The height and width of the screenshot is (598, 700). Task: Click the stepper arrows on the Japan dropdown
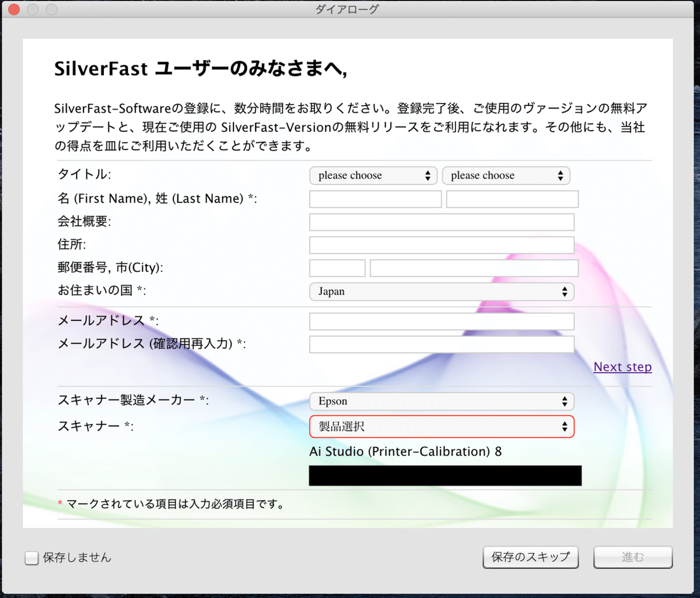[565, 291]
